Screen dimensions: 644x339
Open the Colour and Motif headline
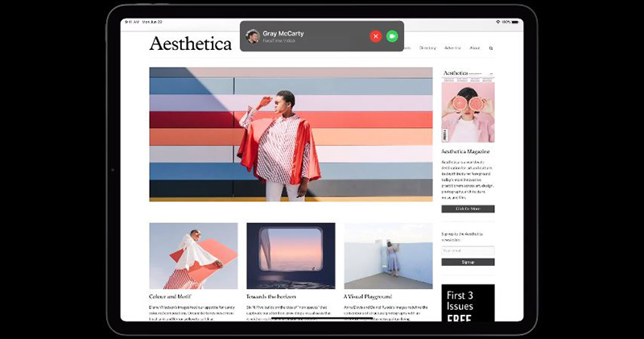[171, 296]
